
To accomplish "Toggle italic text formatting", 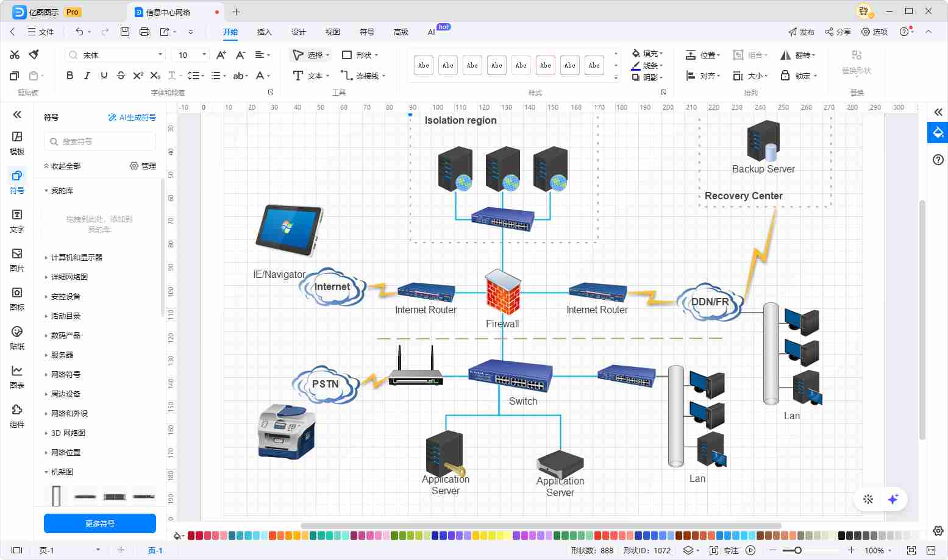I will coord(87,76).
